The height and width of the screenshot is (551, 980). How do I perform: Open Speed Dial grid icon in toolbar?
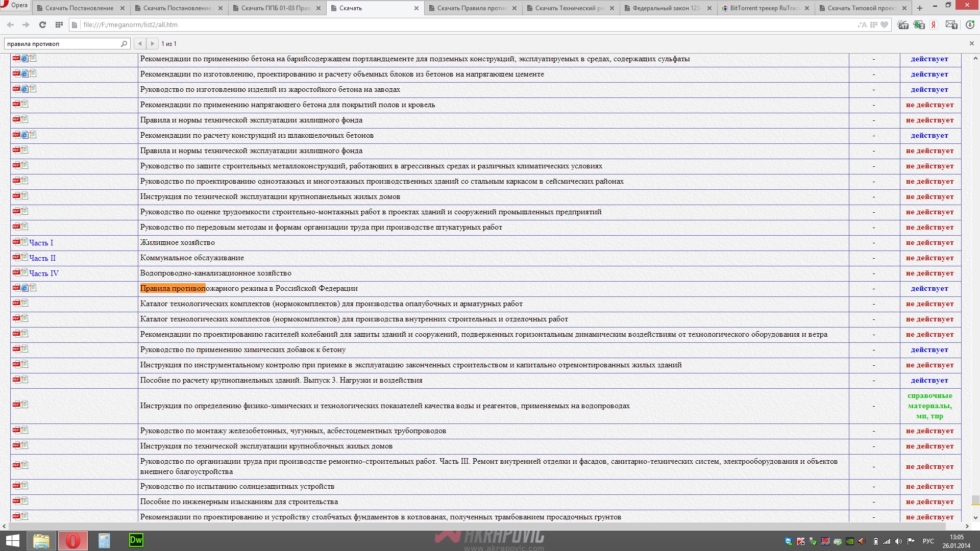pyautogui.click(x=59, y=24)
